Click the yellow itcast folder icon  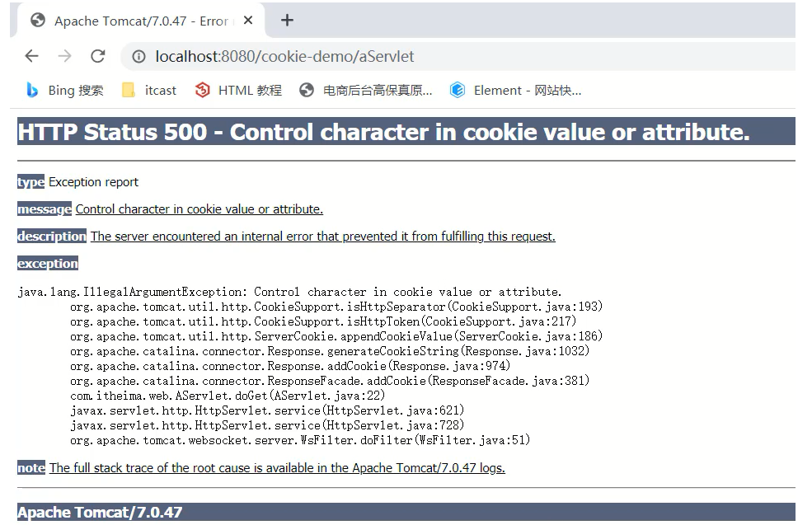click(128, 90)
